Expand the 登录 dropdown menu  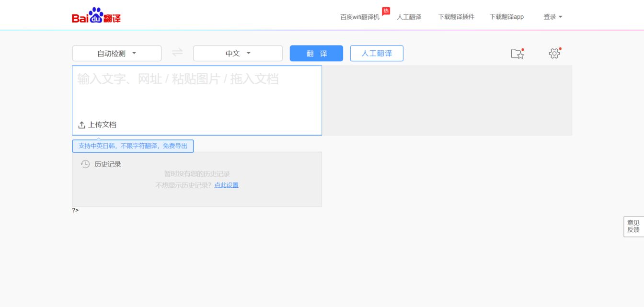(552, 17)
